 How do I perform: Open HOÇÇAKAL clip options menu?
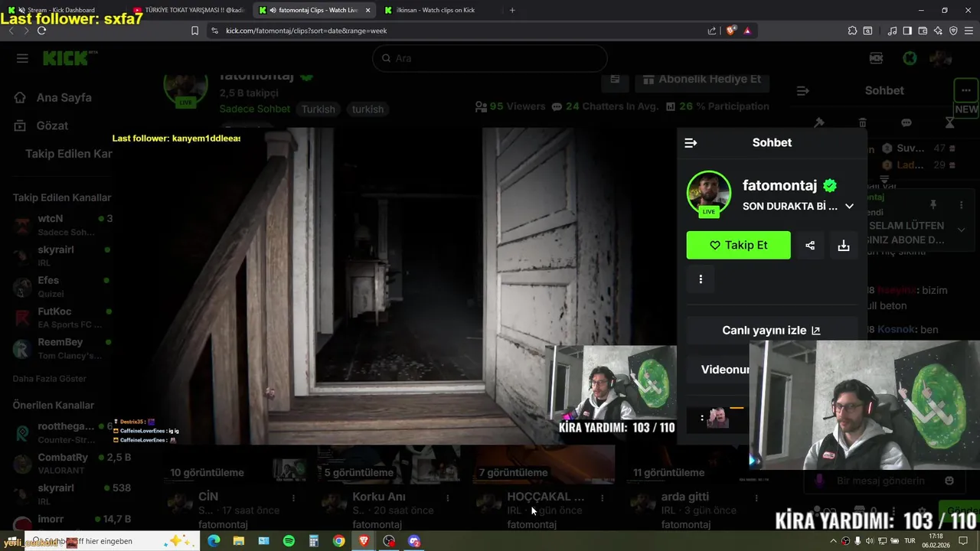(x=603, y=497)
